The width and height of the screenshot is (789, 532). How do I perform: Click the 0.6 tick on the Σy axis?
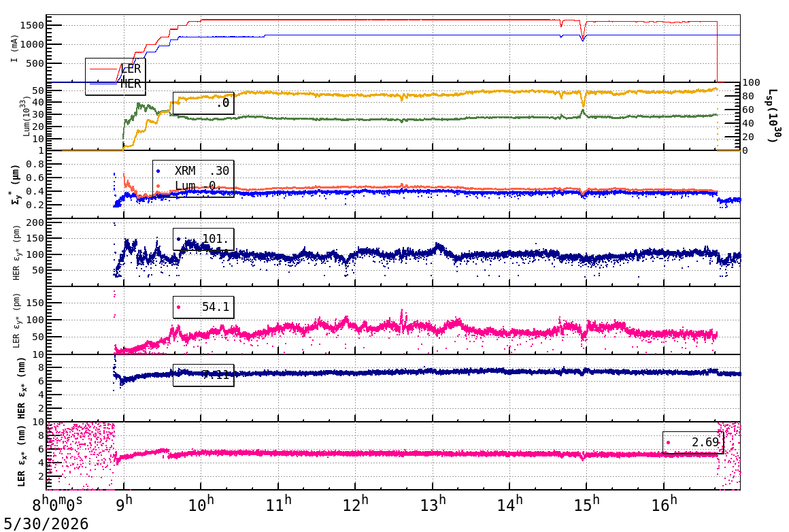[35, 178]
